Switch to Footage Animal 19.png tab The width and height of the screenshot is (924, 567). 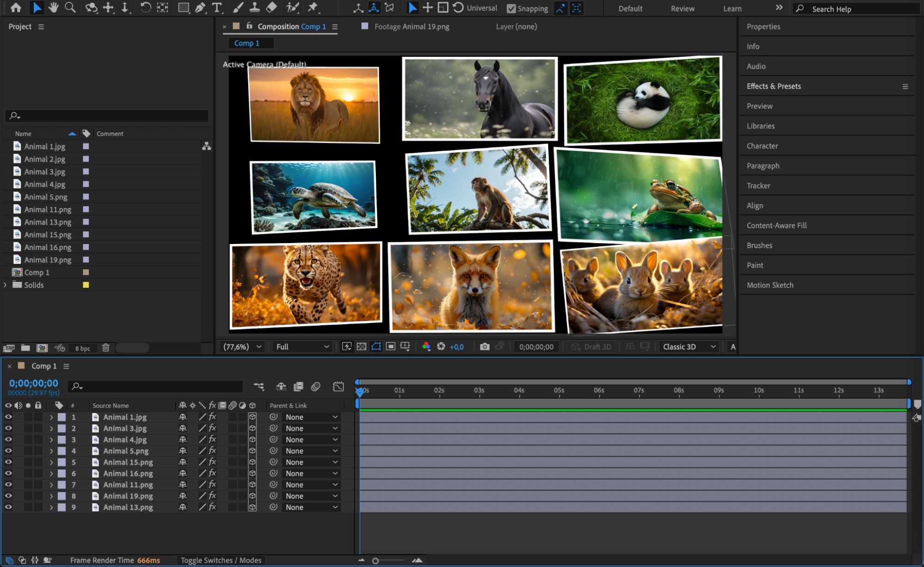[x=411, y=27]
